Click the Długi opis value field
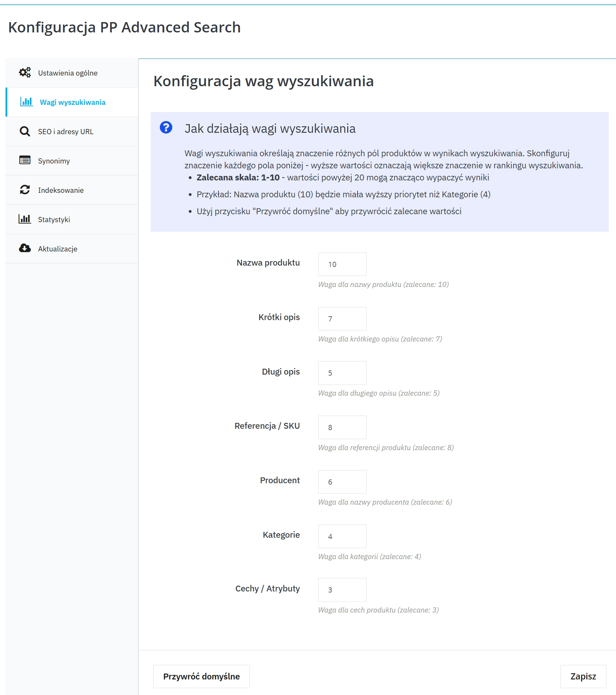The height and width of the screenshot is (695, 616). (342, 373)
